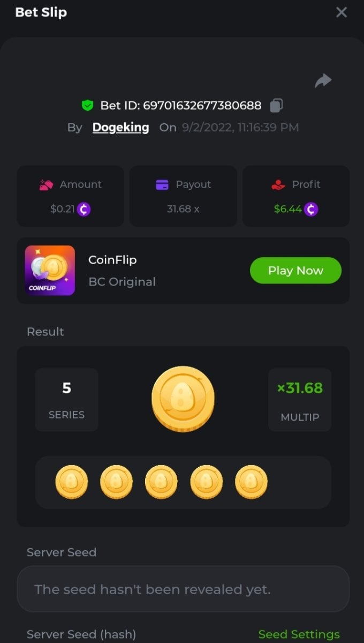Open the CoinFlip game thumbnail

pos(50,271)
